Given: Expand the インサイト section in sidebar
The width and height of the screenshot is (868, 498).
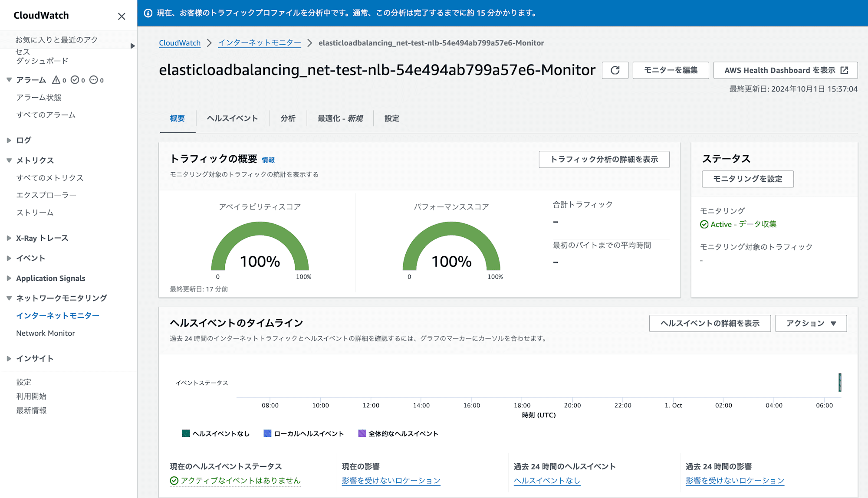Looking at the screenshot, I should tap(9, 358).
